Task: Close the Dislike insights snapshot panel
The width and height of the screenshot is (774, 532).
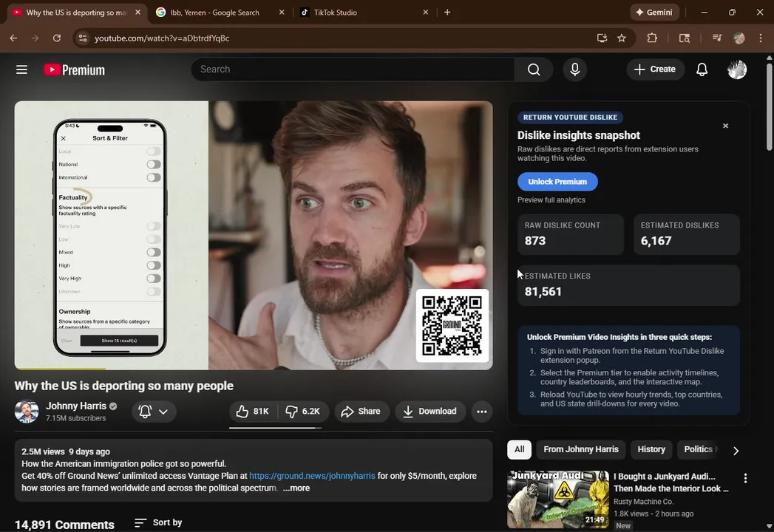Action: click(726, 126)
